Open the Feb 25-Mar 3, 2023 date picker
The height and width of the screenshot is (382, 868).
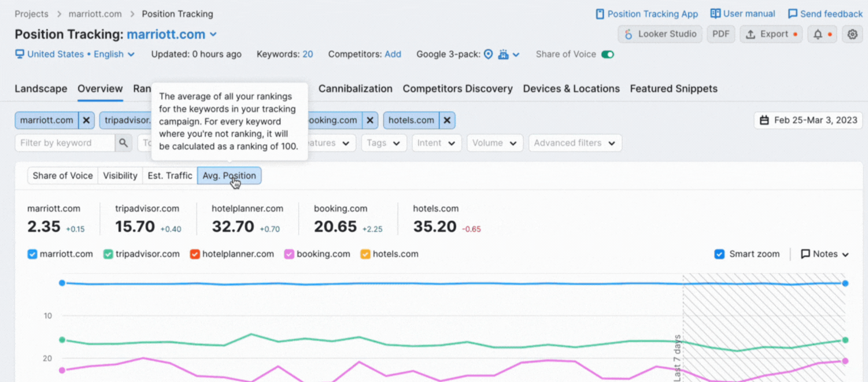[808, 120]
